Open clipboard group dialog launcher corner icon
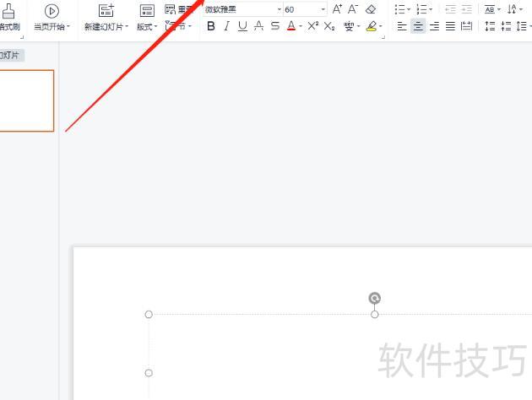 coord(22,37)
